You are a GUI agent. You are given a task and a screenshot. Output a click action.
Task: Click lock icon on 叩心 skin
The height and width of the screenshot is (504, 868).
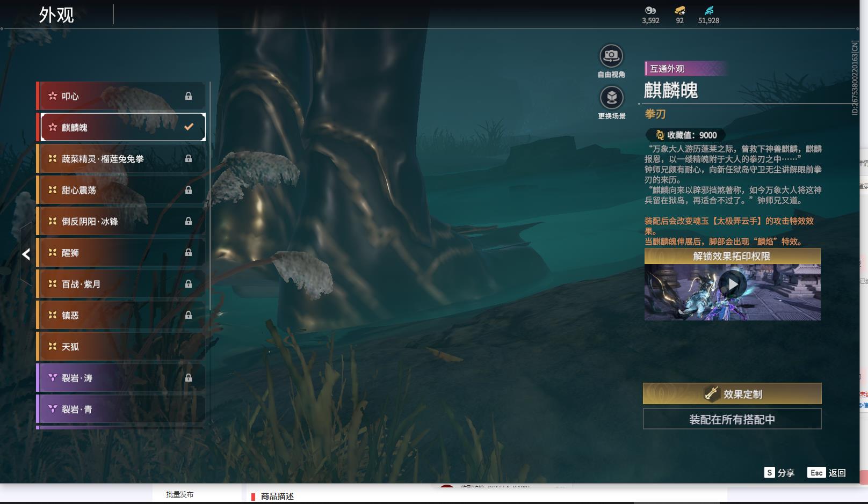[x=189, y=96]
